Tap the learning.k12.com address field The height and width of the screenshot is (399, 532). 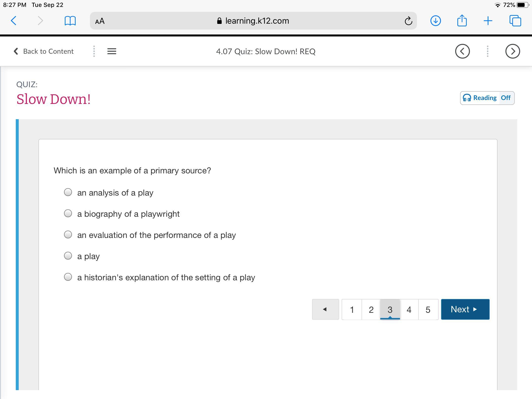coord(253,21)
